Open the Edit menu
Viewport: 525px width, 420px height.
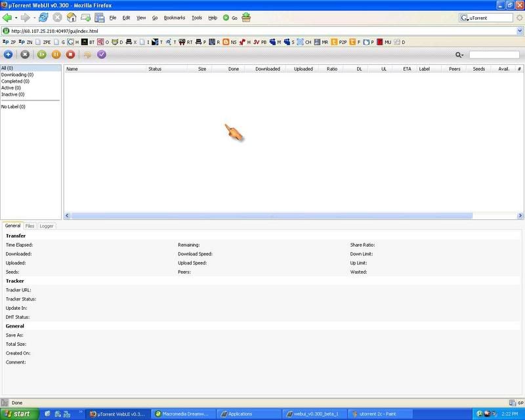point(126,18)
